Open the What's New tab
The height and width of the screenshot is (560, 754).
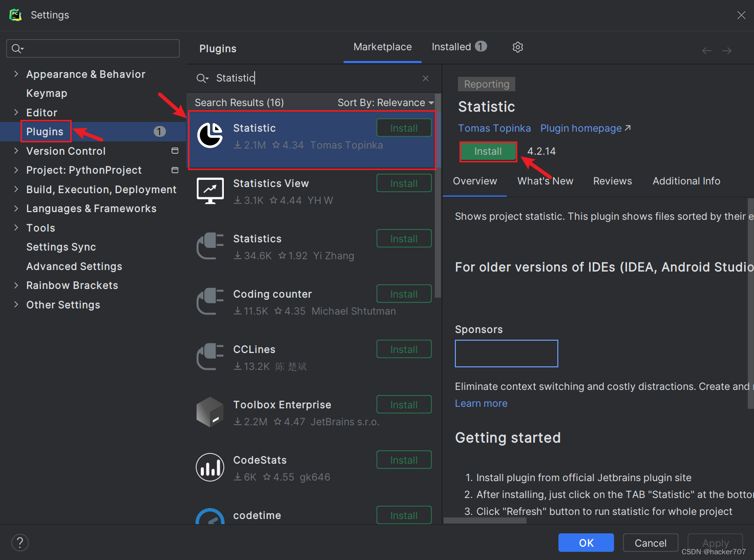(x=545, y=181)
